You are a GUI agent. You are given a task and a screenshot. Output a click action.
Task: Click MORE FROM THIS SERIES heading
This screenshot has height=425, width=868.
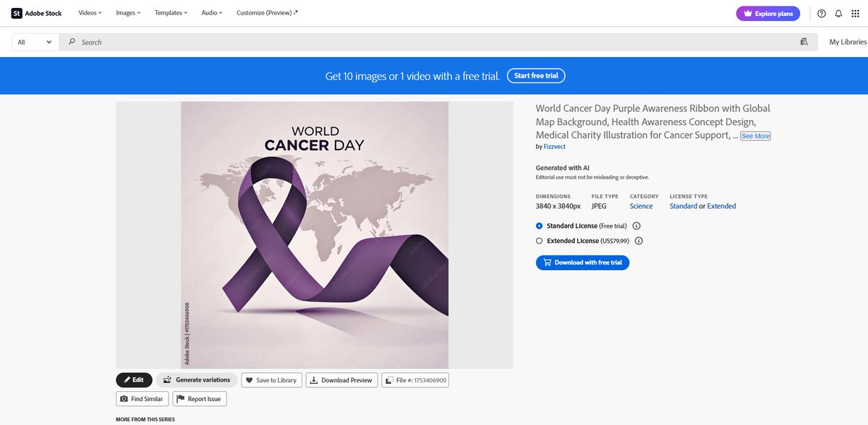coord(145,419)
